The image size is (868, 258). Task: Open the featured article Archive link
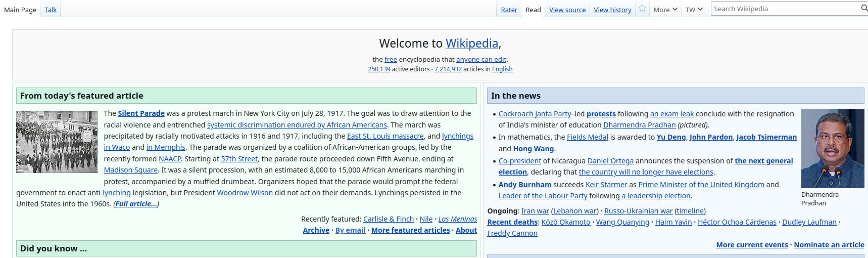point(316,230)
